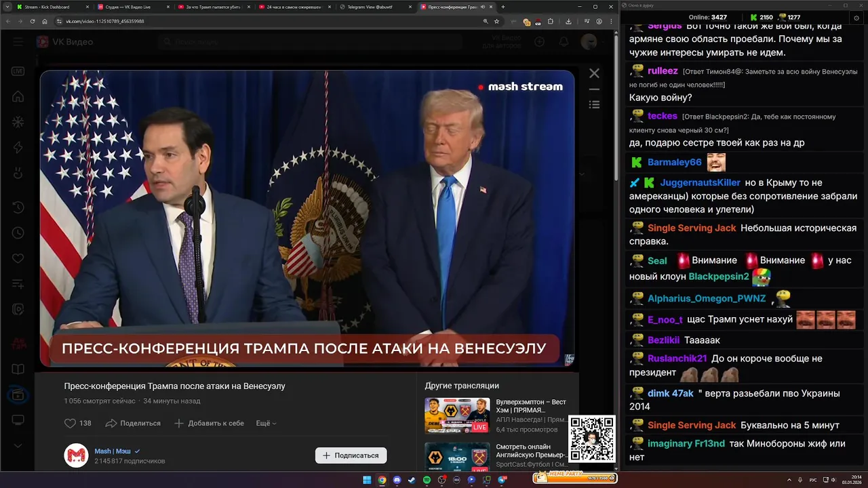Click the browser back arrow
This screenshot has height=488, width=868.
(x=7, y=21)
